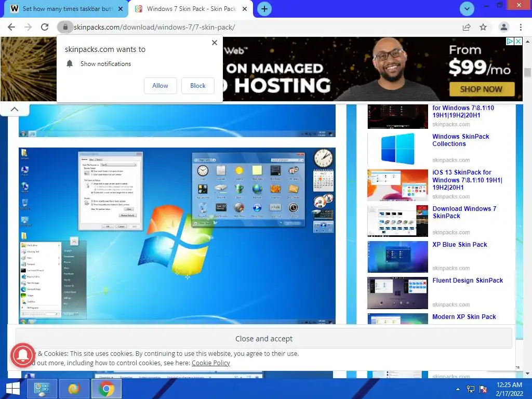Open the Cookie Policy link
Viewport: 532px width, 399px height.
[211, 363]
